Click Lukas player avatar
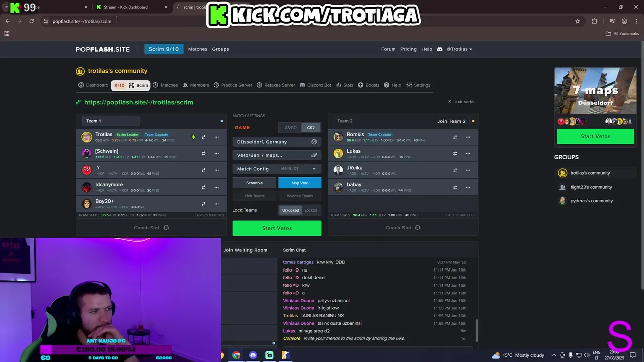 point(338,153)
